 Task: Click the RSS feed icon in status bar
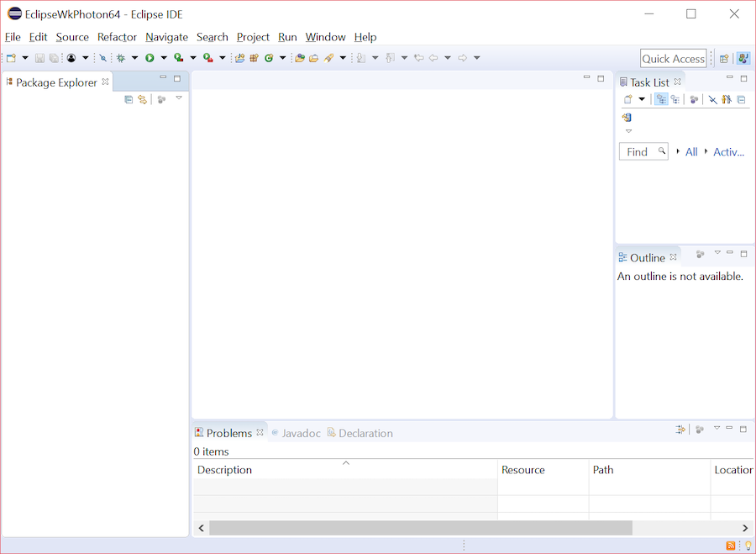click(x=731, y=546)
